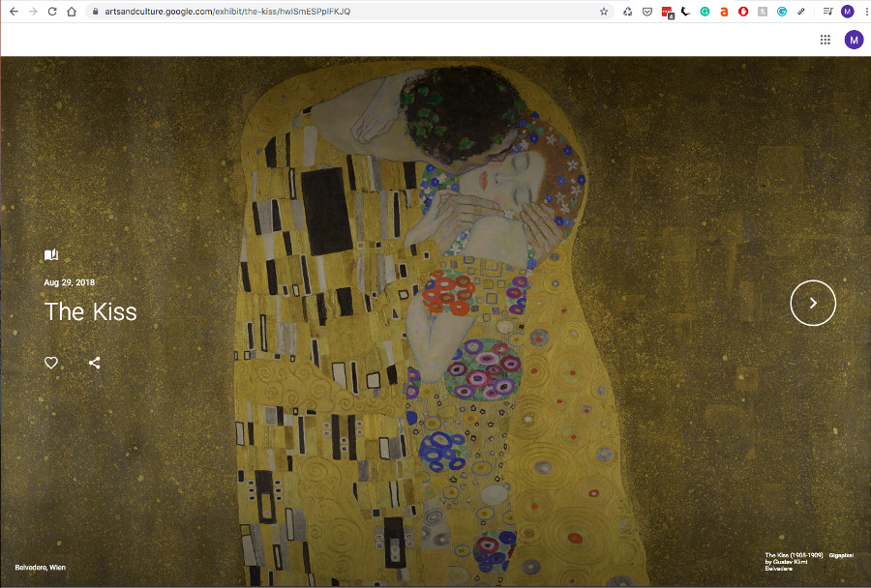The height and width of the screenshot is (588, 871).
Task: Open the exhibit story icon above the date
Action: pyautogui.click(x=50, y=254)
